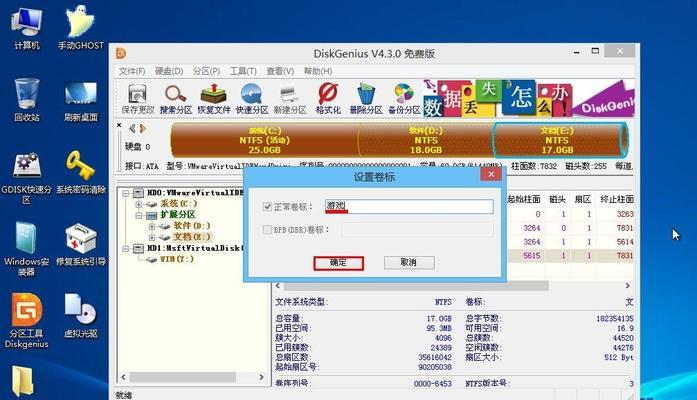Collapse the Extended Partition (扩展分区) node
This screenshot has height=400, width=697.
tap(139, 215)
